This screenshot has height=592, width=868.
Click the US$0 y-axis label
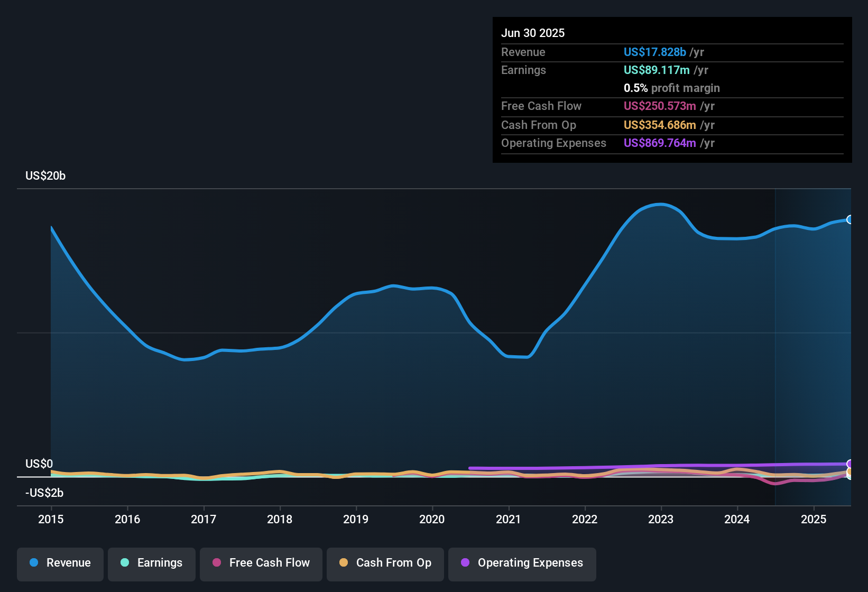click(x=39, y=464)
